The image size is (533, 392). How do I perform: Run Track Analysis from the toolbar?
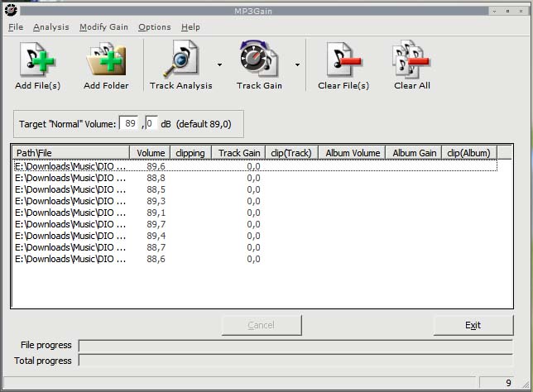point(180,64)
